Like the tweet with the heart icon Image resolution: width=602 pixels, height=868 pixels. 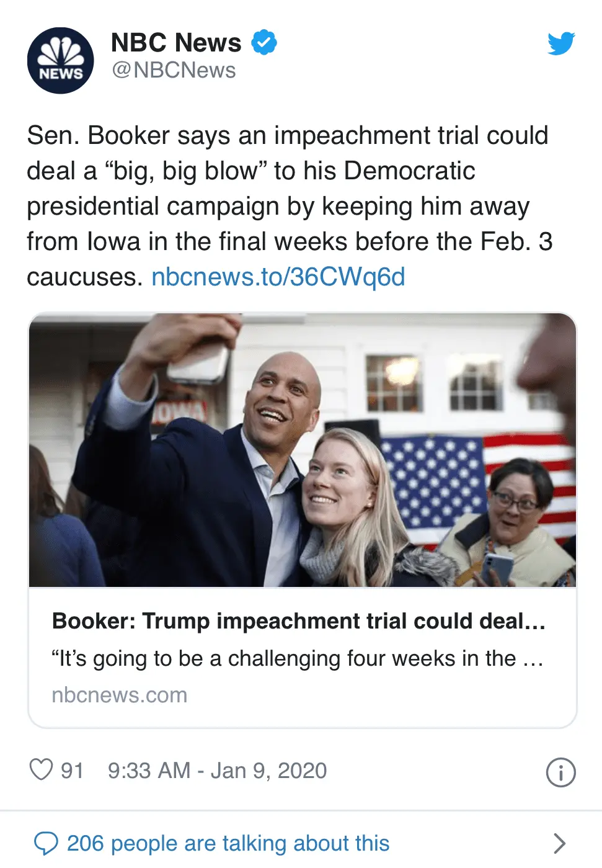click(x=41, y=769)
